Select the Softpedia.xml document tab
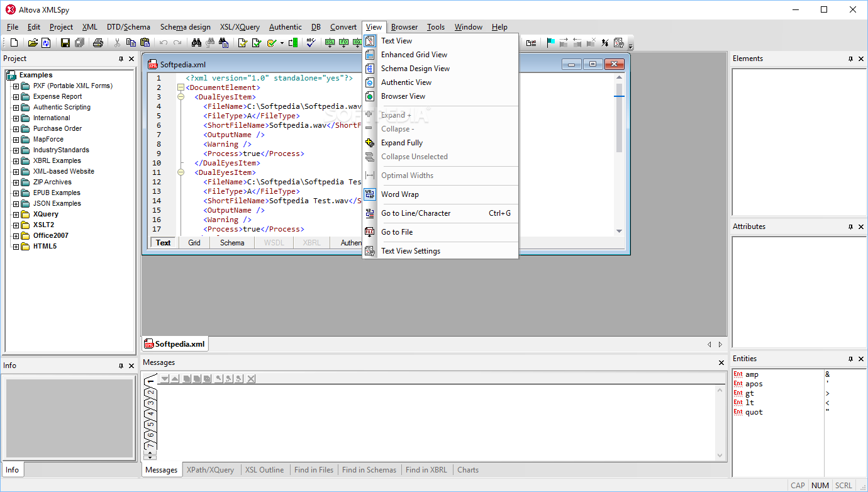This screenshot has height=492, width=868. [175, 344]
